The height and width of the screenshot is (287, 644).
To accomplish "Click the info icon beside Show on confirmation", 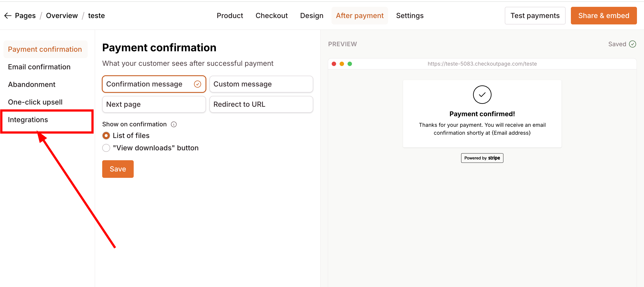I will [x=174, y=124].
